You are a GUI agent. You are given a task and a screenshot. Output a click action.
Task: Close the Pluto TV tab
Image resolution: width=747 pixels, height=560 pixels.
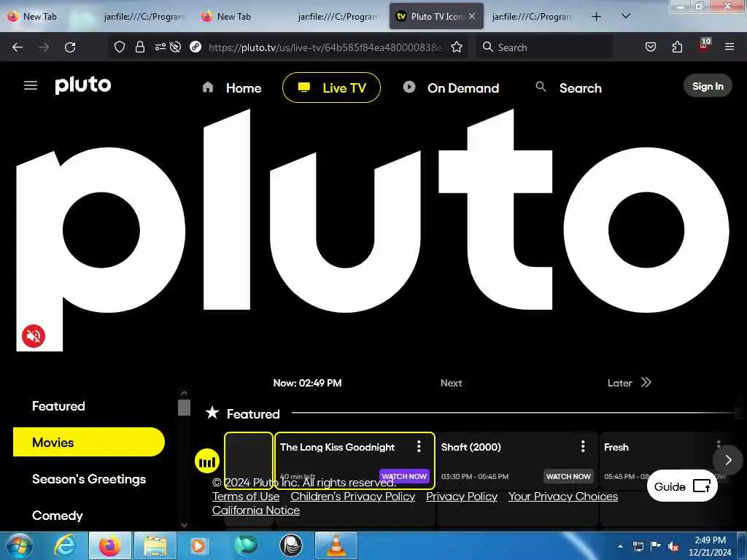472,16
